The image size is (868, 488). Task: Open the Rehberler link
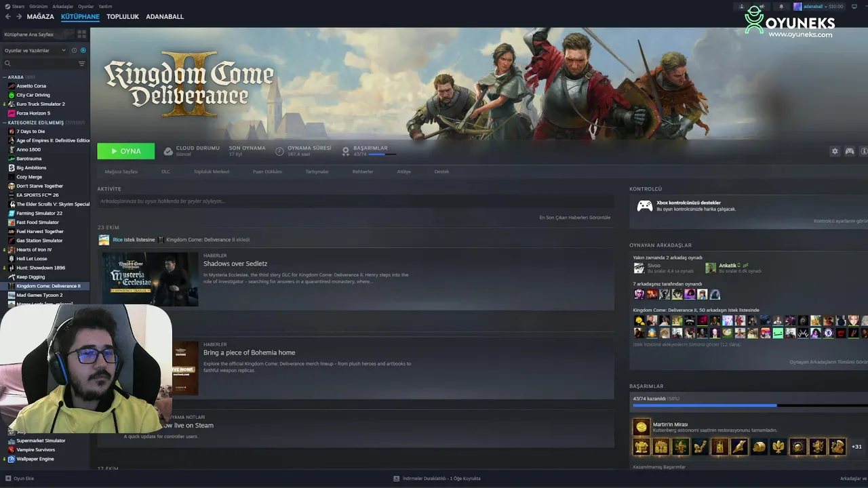click(x=363, y=171)
